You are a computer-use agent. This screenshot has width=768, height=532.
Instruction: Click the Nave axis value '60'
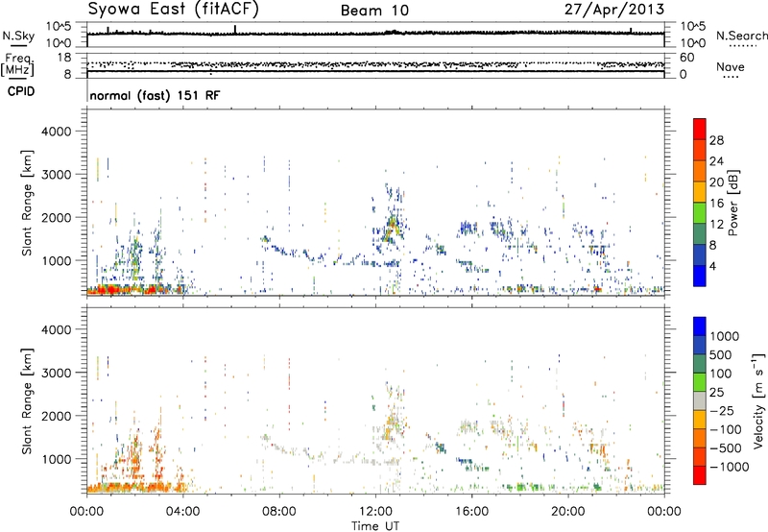[687, 58]
